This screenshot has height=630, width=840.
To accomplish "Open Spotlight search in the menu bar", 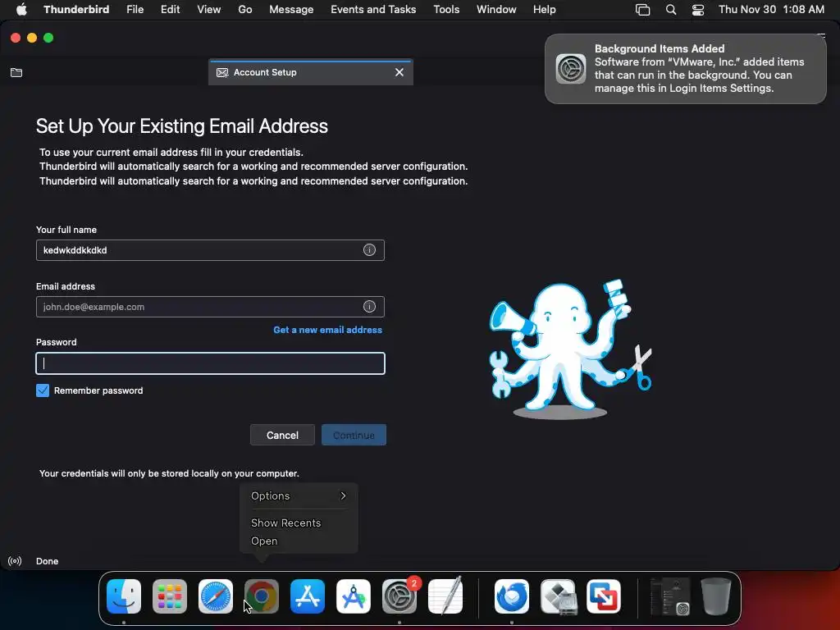I will [x=671, y=10].
